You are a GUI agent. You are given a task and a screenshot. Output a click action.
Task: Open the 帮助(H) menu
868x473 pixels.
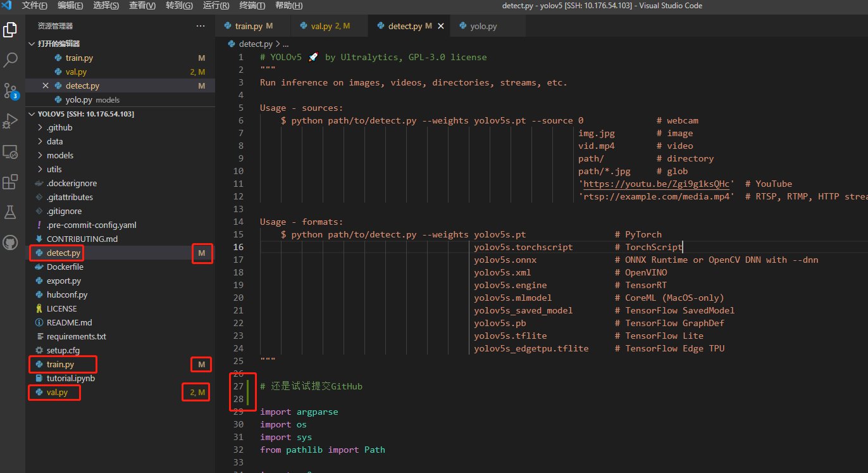click(288, 6)
